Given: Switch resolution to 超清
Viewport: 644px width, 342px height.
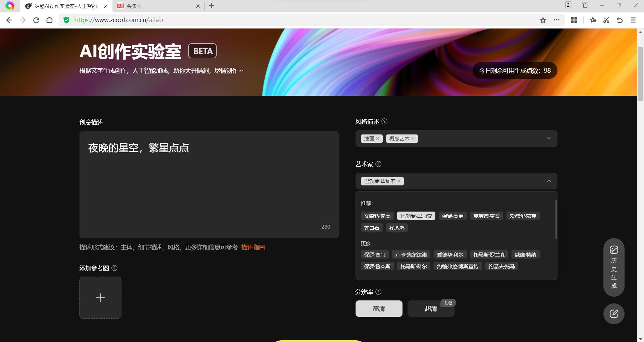Looking at the screenshot, I should click(430, 308).
